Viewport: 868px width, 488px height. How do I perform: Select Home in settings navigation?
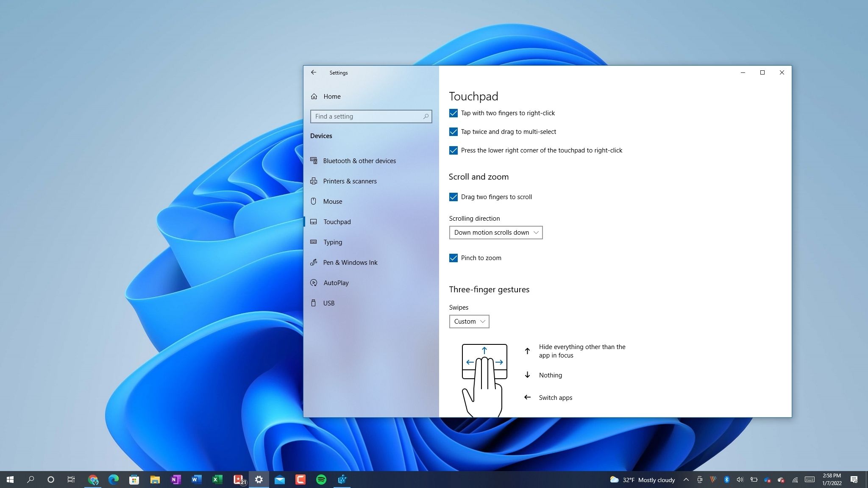(332, 96)
